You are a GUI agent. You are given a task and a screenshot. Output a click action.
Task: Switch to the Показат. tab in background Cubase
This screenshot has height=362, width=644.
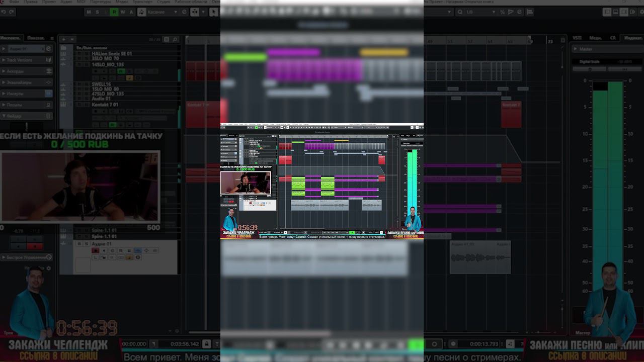(x=36, y=38)
